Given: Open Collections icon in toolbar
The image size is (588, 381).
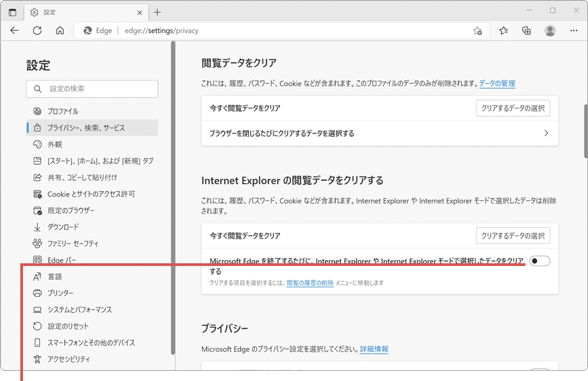Looking at the screenshot, I should tap(527, 31).
